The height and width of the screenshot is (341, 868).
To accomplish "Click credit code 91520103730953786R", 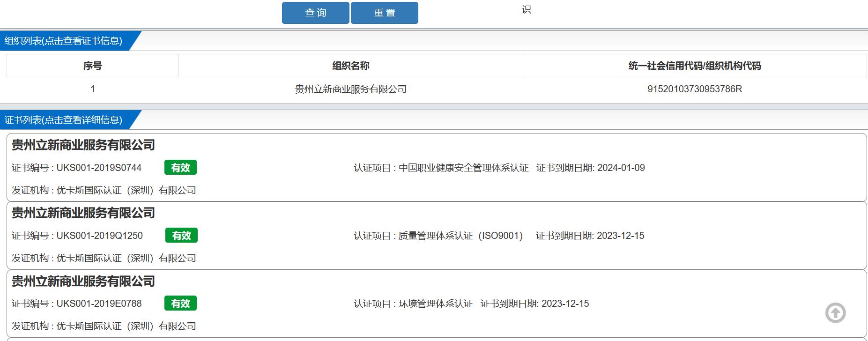I will tap(695, 89).
